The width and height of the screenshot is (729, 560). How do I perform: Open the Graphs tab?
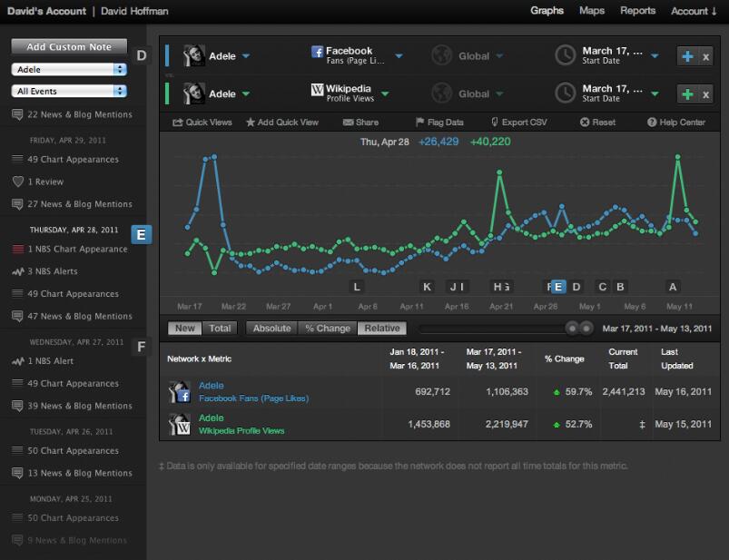547,11
